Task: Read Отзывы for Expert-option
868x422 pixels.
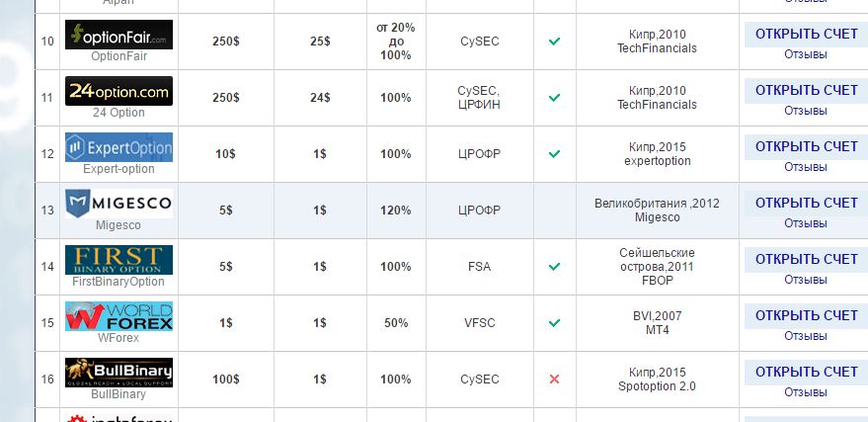Action: click(806, 167)
